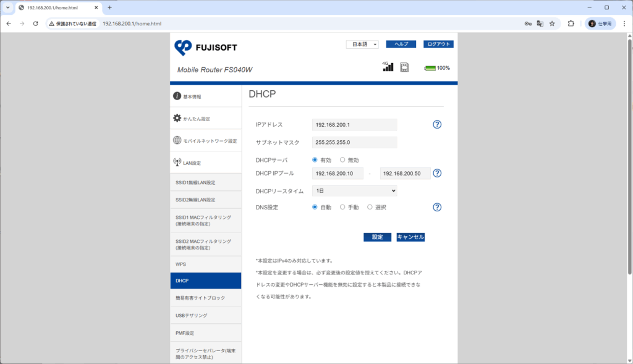This screenshot has height=364, width=633.
Task: Open the DHCPリースタイム dropdown
Action: (x=354, y=191)
